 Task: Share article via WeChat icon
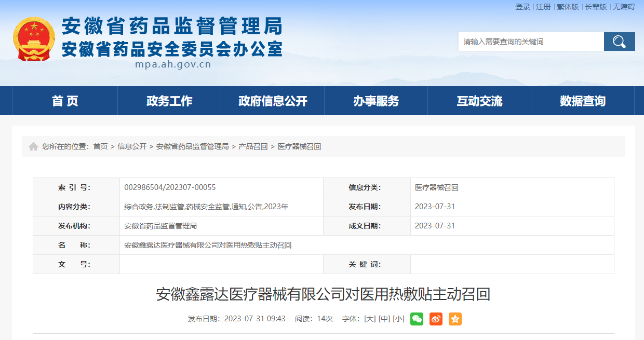click(417, 319)
